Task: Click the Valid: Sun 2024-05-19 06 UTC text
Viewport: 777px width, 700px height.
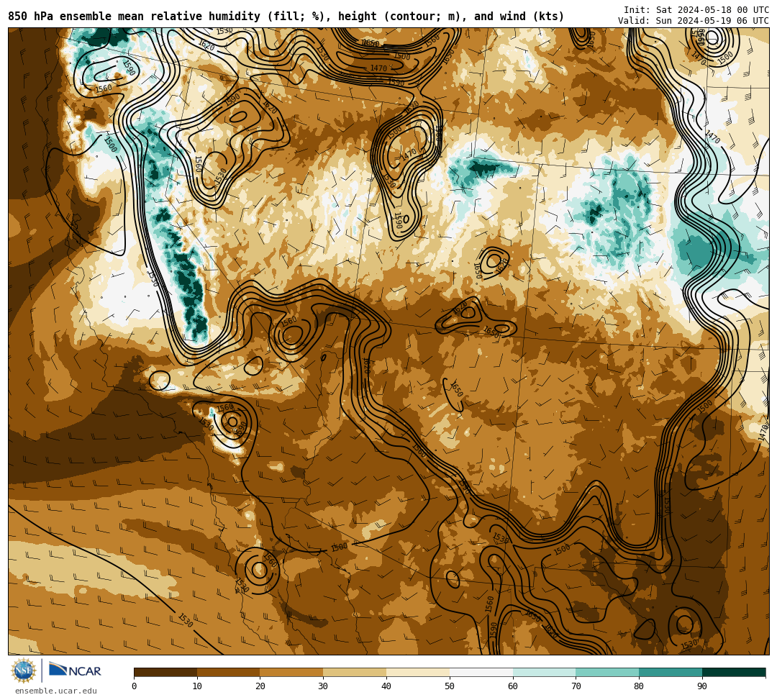Action: [x=694, y=21]
